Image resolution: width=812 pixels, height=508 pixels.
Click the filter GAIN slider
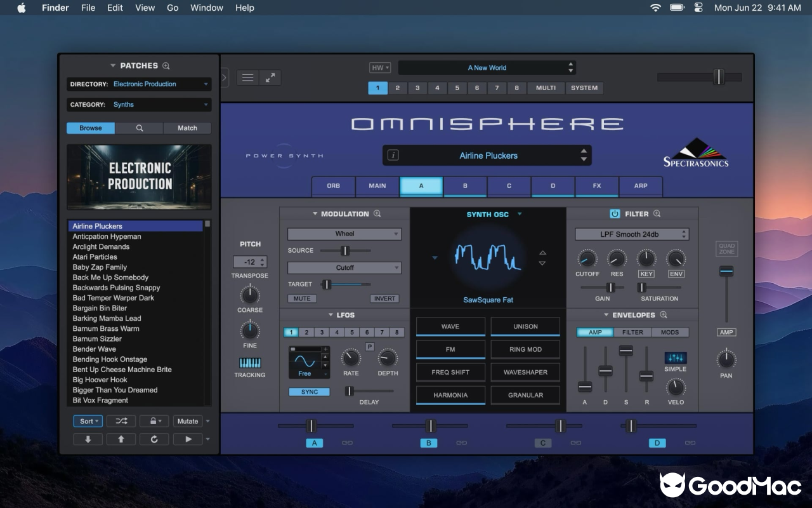602,288
